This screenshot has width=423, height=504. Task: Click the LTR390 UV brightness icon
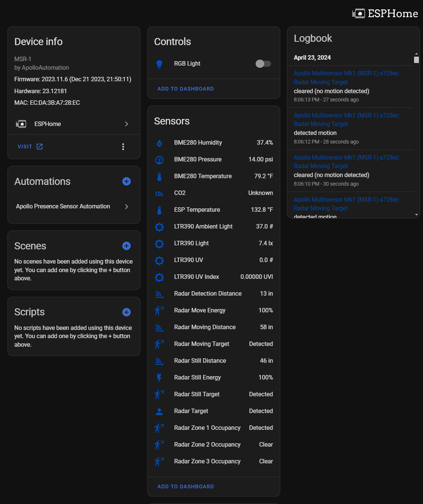point(159,260)
